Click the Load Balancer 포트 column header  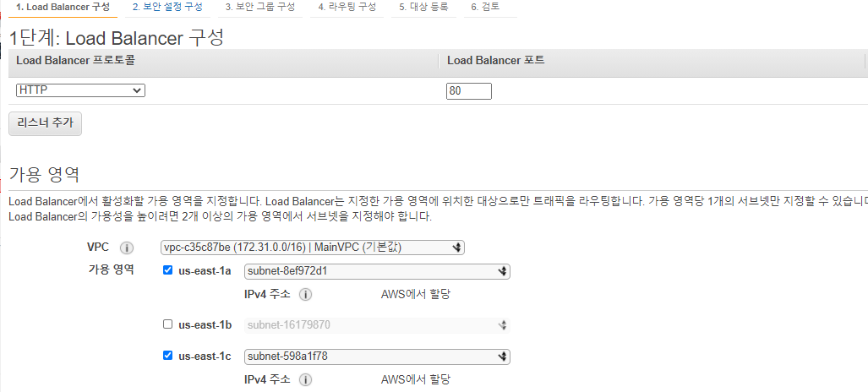click(496, 60)
